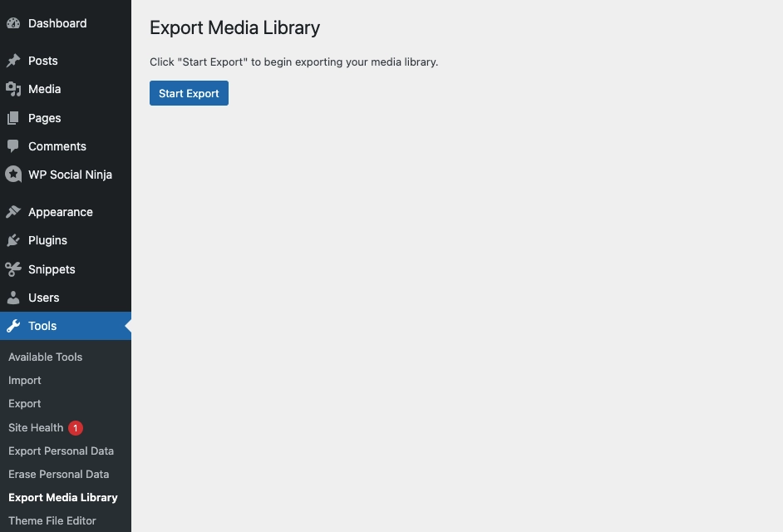Image resolution: width=783 pixels, height=532 pixels.
Task: Select the Posts pushpin icon
Action: (x=12, y=61)
